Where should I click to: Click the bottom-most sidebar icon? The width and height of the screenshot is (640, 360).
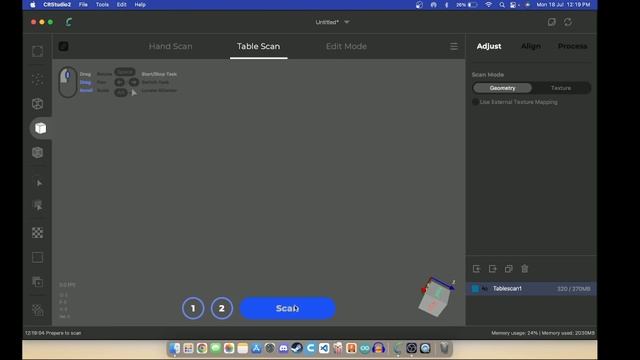38,310
